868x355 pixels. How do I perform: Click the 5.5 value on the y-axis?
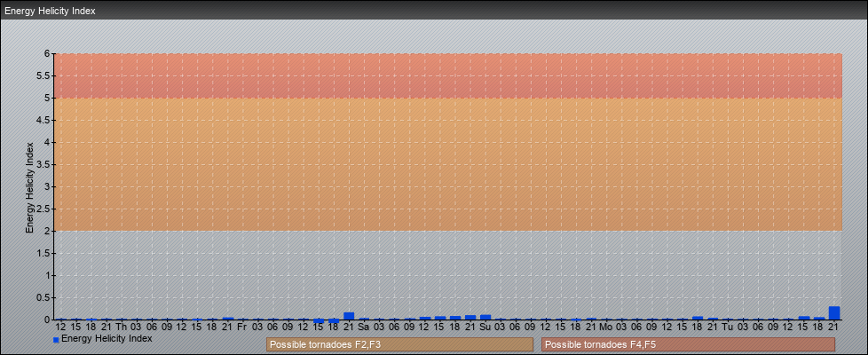(43, 75)
